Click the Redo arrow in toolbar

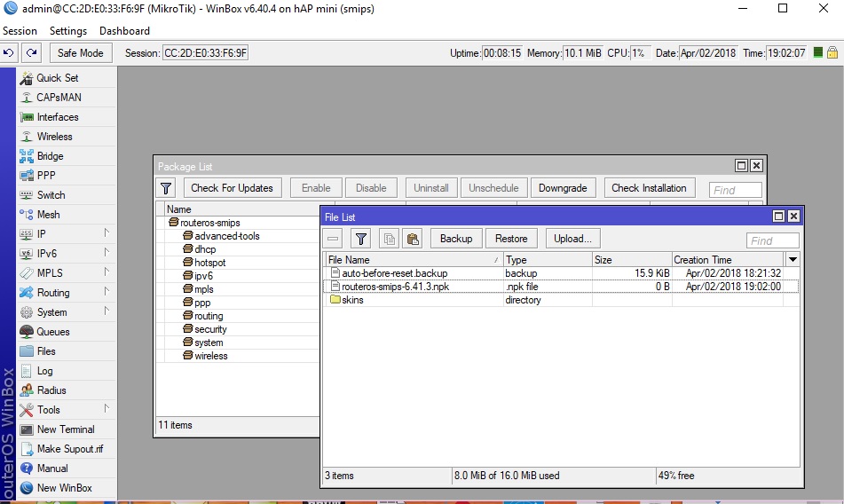click(31, 52)
